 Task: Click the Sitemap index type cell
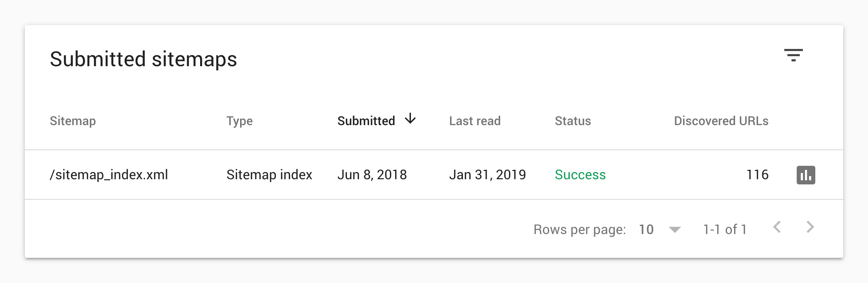coord(269,175)
